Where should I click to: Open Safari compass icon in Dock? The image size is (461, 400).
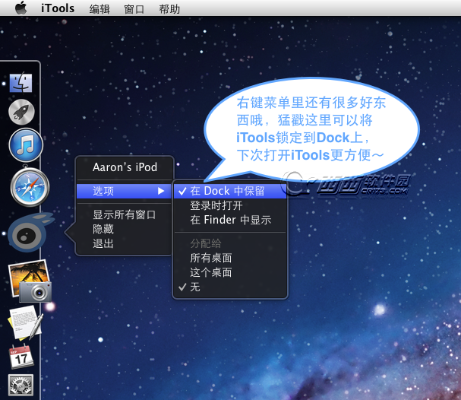(30, 187)
